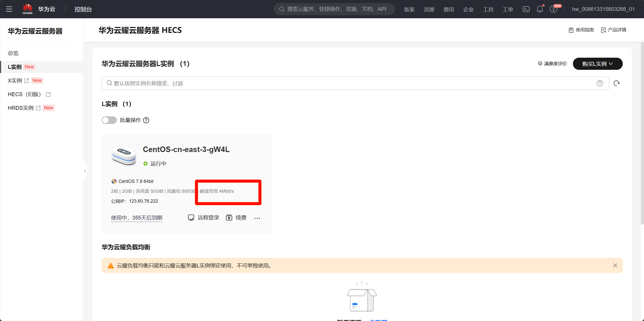Focus the top cloud service search box
Viewport: 644px width, 321px height.
tap(334, 9)
